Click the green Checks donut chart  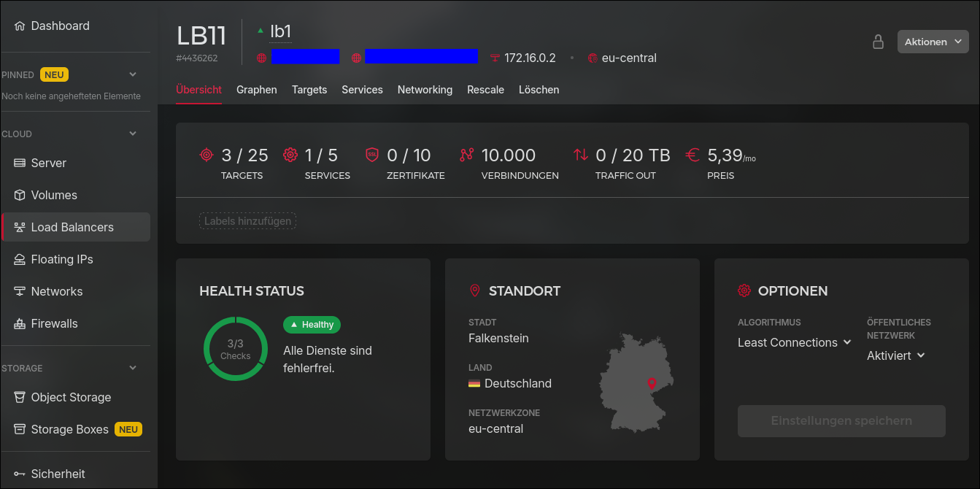click(236, 349)
